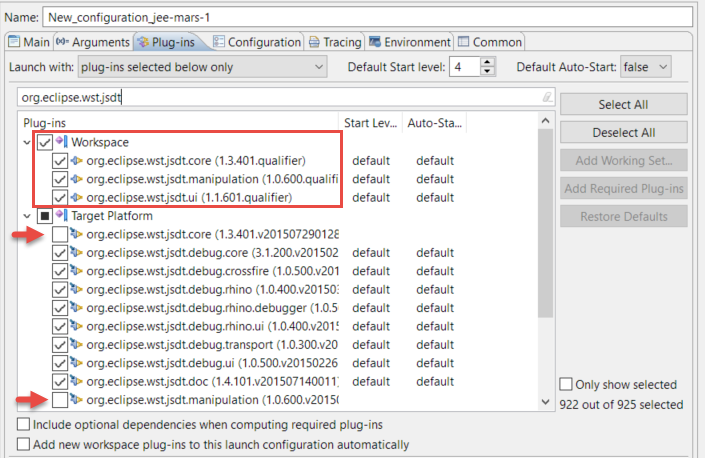705x458 pixels.
Task: Switch to the Main tab
Action: click(29, 42)
